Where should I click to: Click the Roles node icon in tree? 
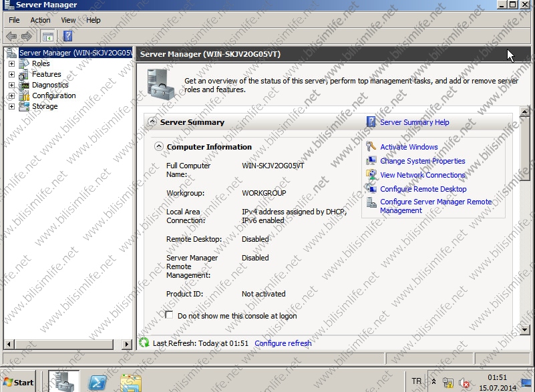tap(24, 63)
